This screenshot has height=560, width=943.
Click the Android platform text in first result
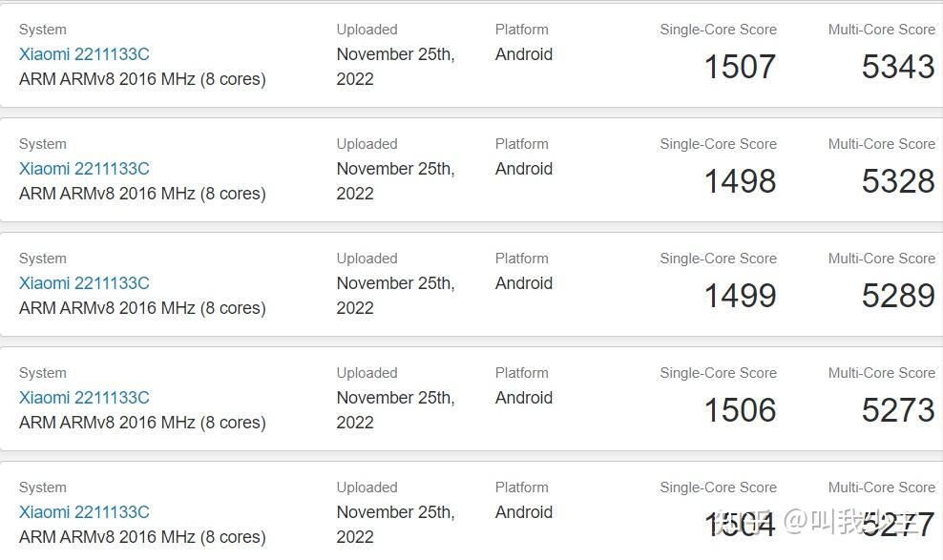click(523, 54)
